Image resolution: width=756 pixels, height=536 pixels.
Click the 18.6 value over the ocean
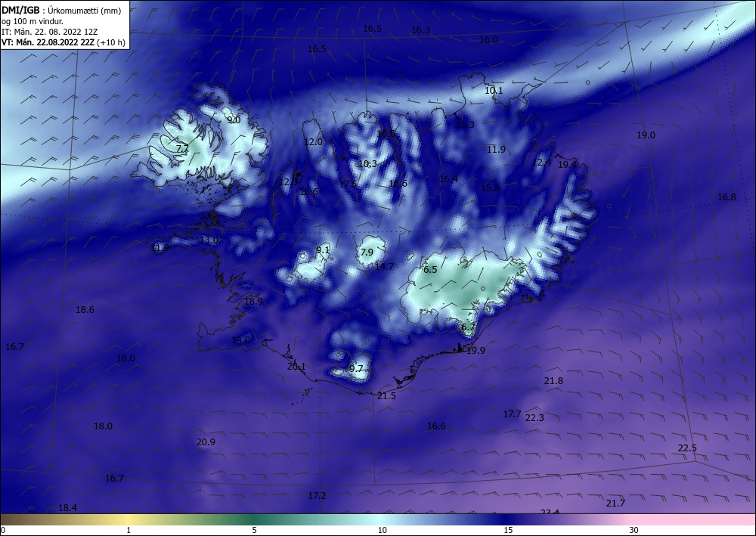85,309
